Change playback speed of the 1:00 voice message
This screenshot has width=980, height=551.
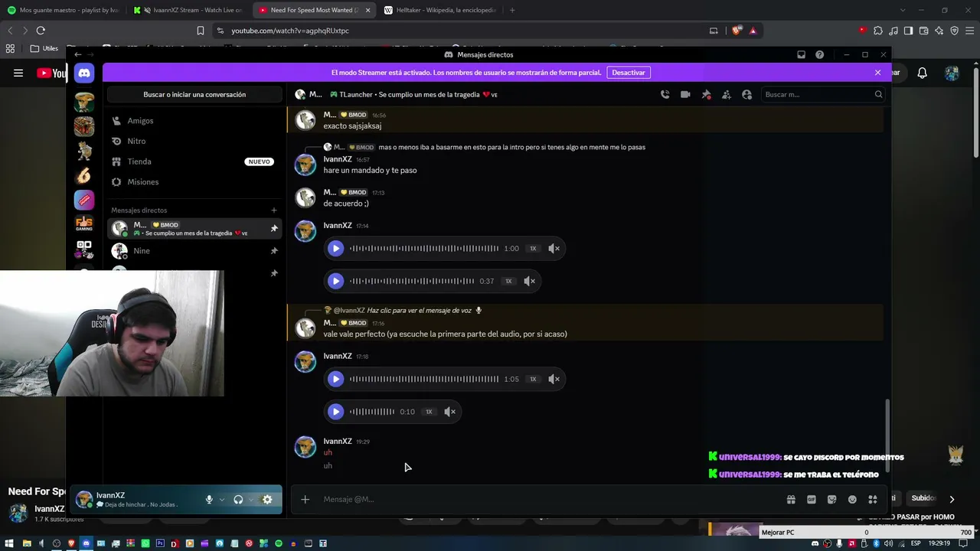[x=533, y=249]
